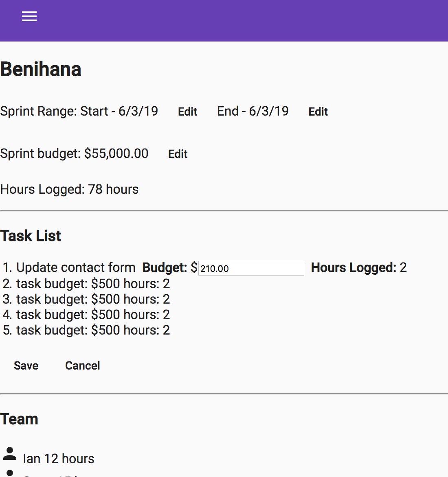Edit the sprint end date
This screenshot has width=448, height=477.
(318, 112)
